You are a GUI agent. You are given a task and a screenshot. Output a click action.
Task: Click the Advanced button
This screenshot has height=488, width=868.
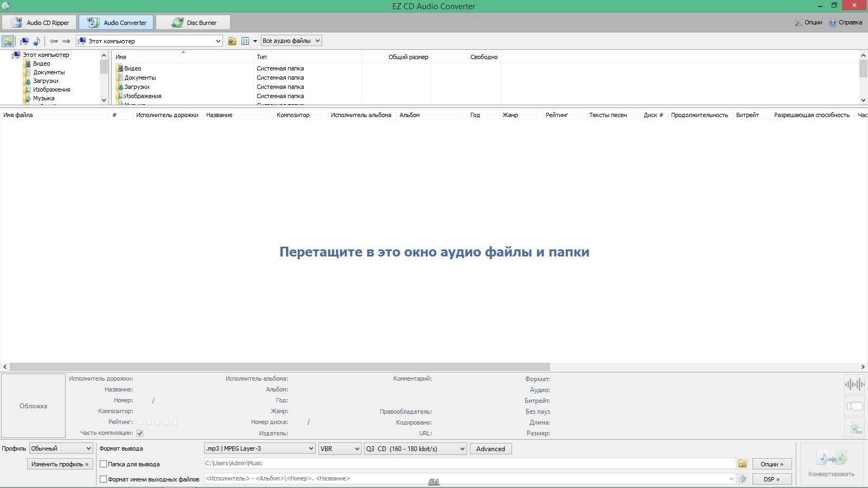tap(490, 448)
